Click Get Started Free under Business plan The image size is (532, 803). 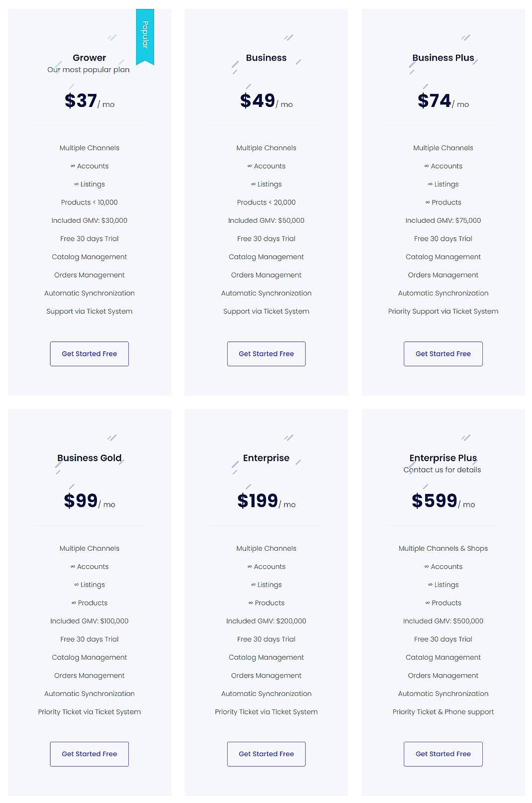(266, 354)
